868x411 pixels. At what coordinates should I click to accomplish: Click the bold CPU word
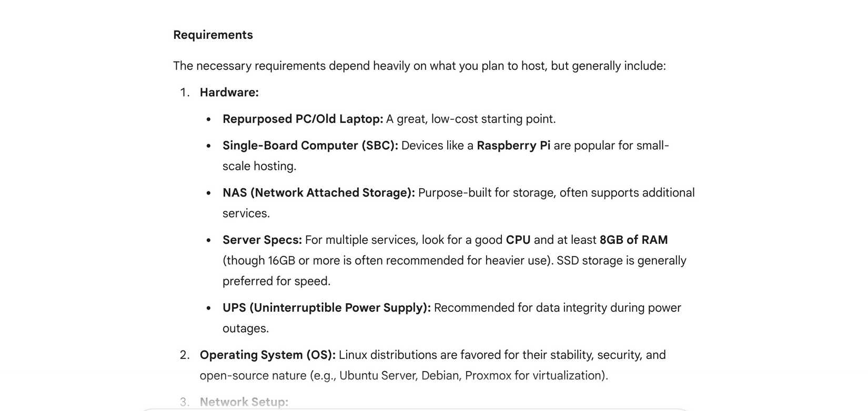(518, 240)
